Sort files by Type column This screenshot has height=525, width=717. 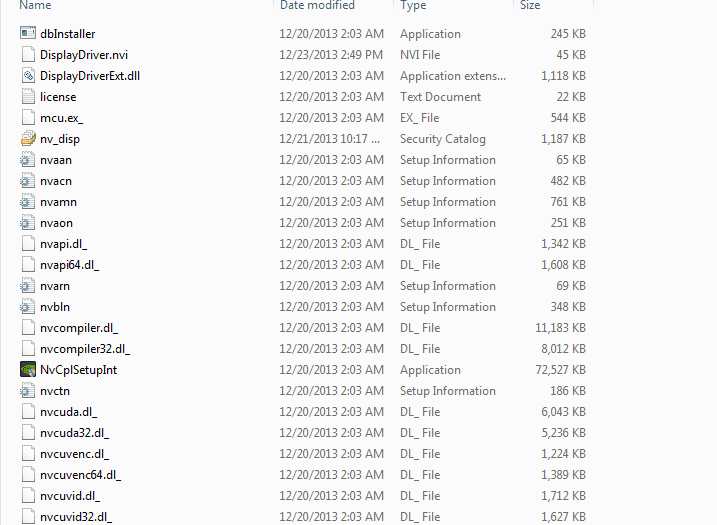pyautogui.click(x=413, y=6)
